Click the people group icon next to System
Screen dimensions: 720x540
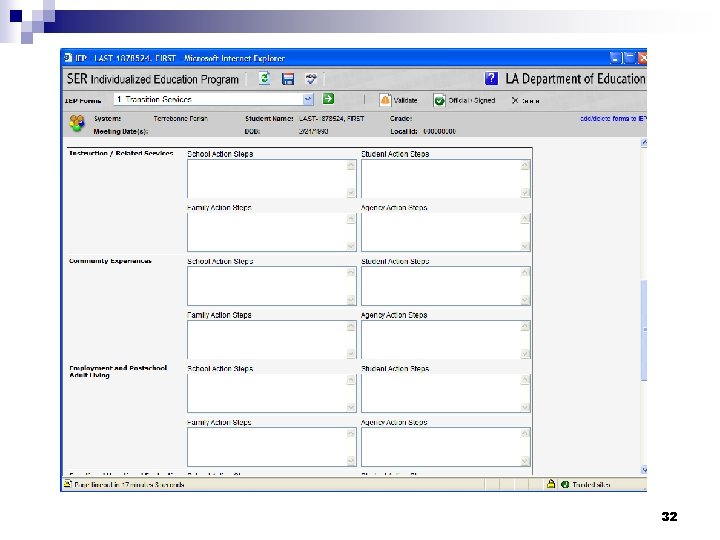pos(77,123)
